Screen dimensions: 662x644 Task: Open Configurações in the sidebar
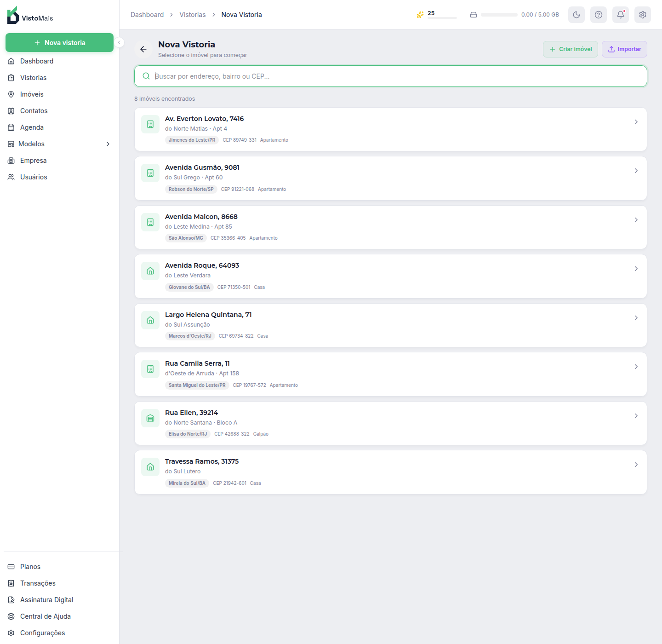[x=60, y=633]
